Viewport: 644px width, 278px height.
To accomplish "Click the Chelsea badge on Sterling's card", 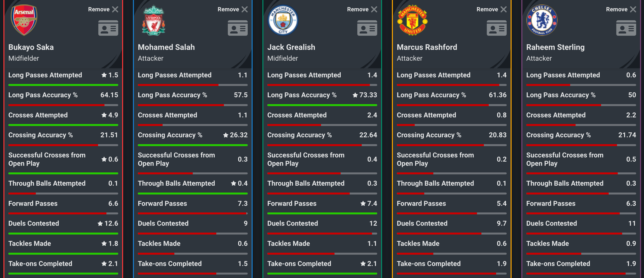I will pyautogui.click(x=542, y=20).
